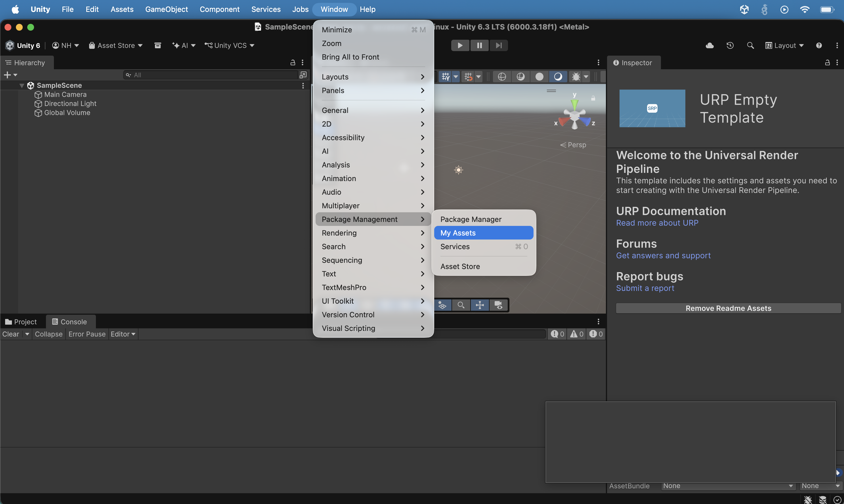Screen dimensions: 844x504
Task: Toggle grid snapping magnet icon
Action: click(468, 77)
